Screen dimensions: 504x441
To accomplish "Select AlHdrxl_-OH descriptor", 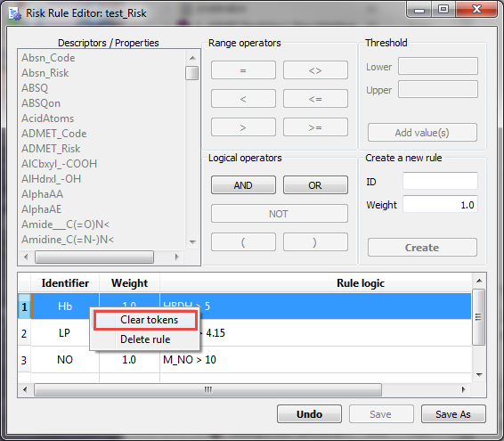I will (x=51, y=179).
